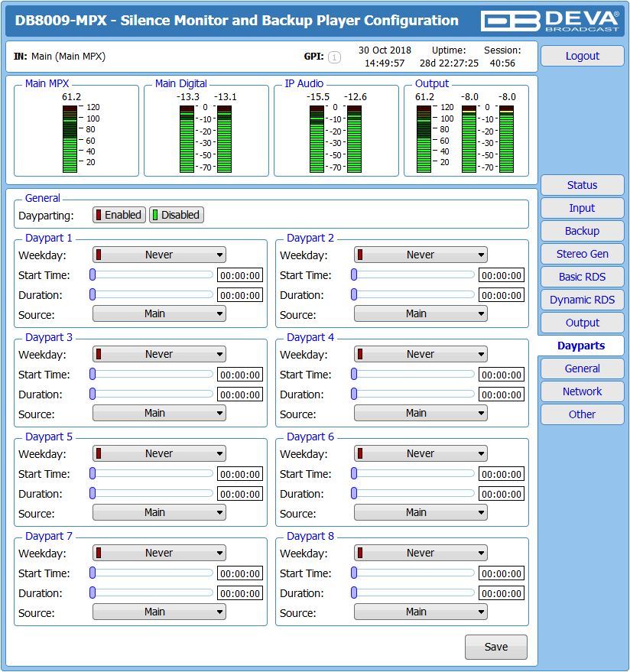
Task: Click Daypart 4 Start Time slider handle
Action: click(354, 374)
